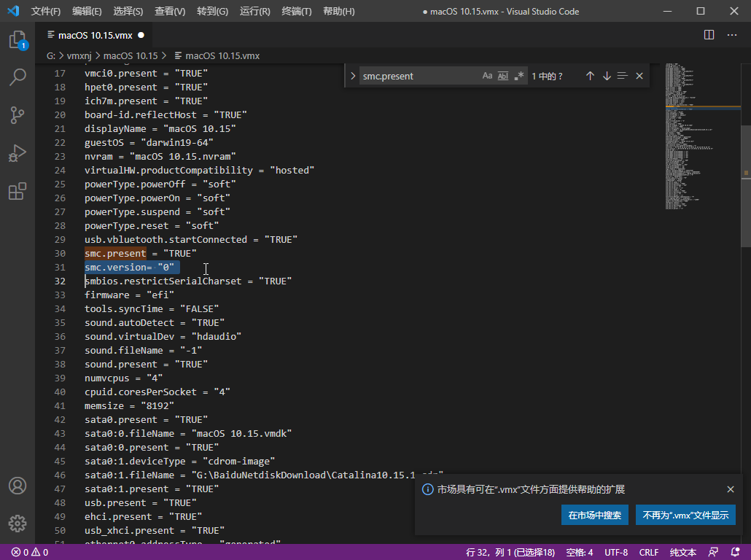Open the Accounts menu icon
The width and height of the screenshot is (751, 560).
click(x=17, y=486)
